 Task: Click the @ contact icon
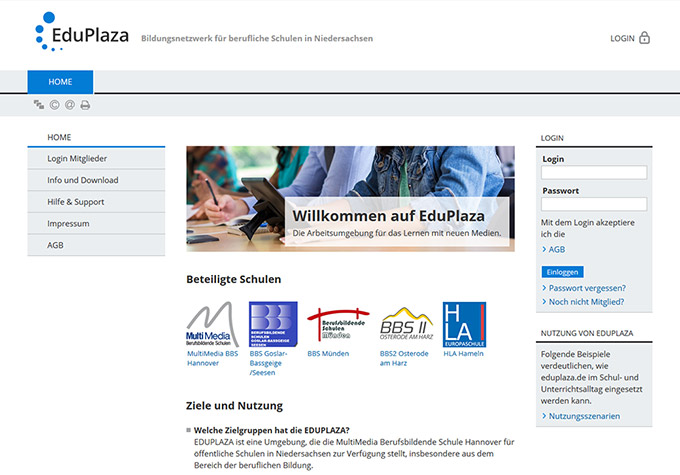tap(70, 105)
